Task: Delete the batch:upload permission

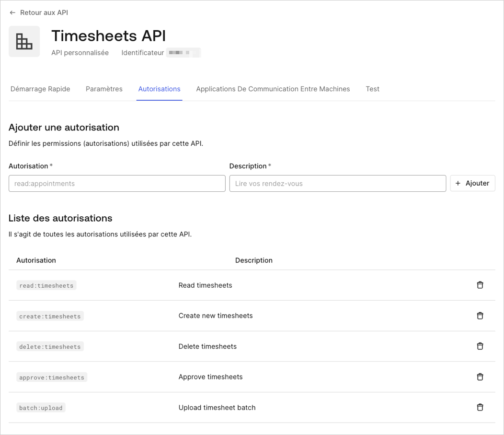Action: 480,407
